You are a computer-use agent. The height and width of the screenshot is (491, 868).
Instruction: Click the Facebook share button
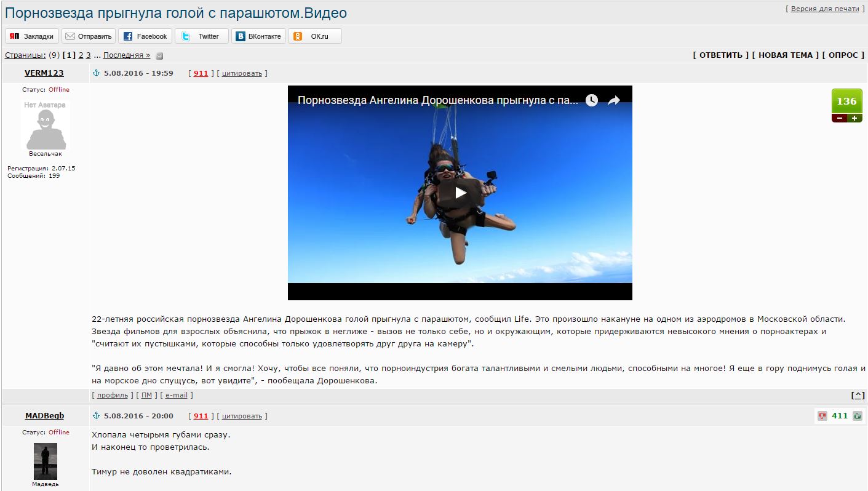click(145, 36)
